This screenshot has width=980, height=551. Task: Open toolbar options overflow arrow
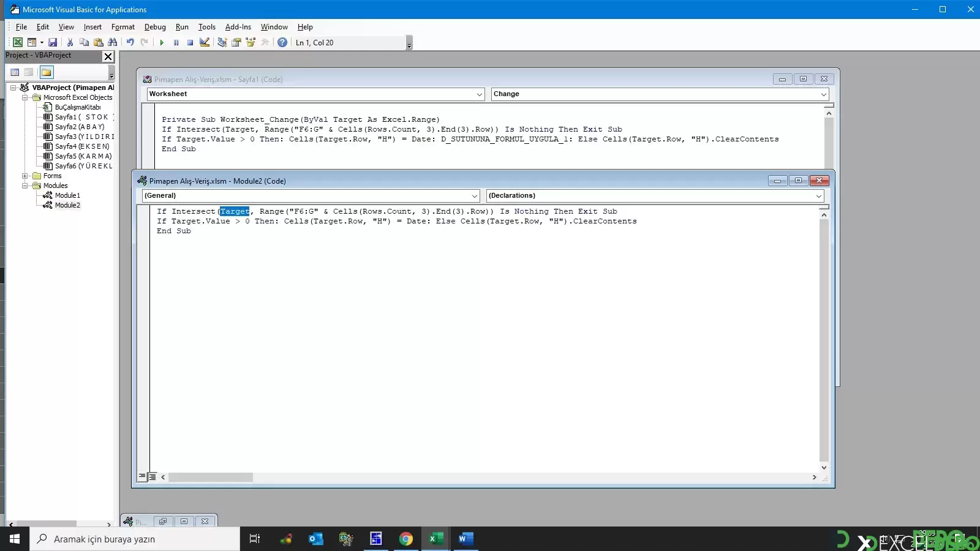[x=409, y=43]
